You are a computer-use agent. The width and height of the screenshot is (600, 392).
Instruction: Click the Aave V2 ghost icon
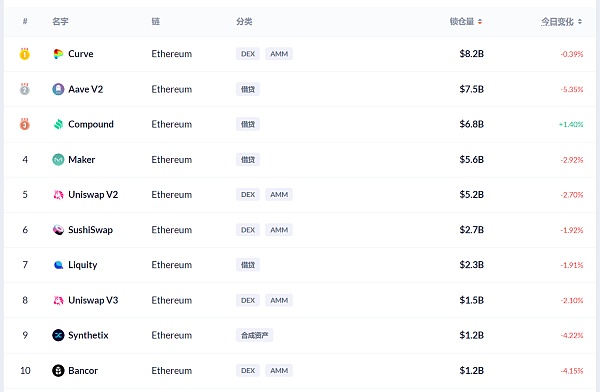(x=58, y=89)
